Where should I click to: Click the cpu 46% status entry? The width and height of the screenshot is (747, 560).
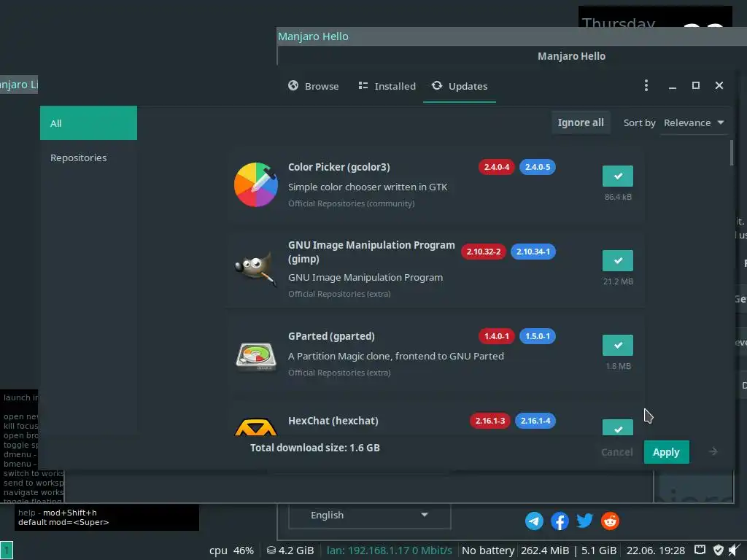[231, 551]
